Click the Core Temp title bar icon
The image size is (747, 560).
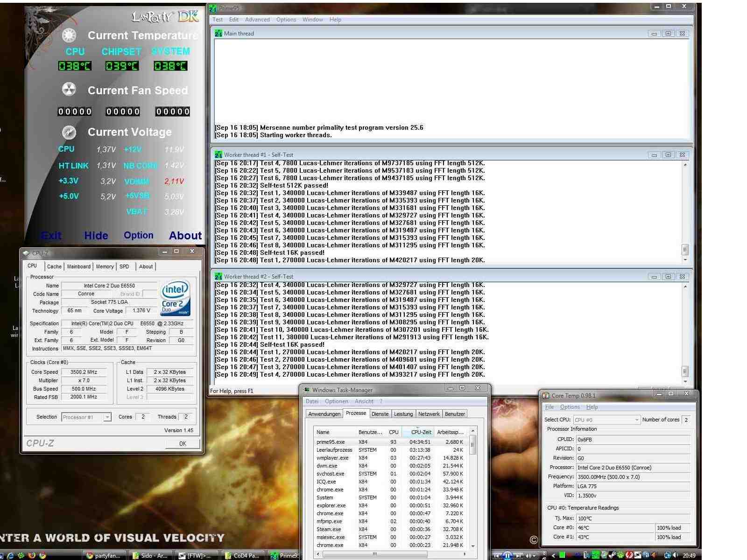[546, 395]
